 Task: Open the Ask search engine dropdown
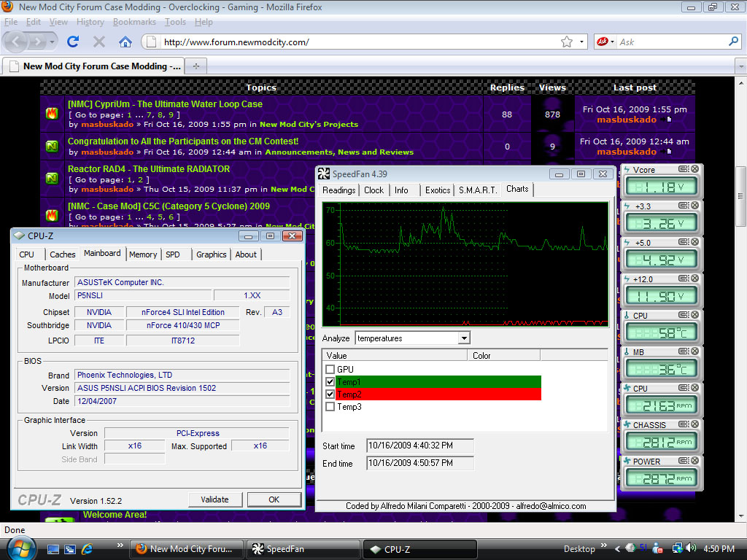click(x=612, y=42)
